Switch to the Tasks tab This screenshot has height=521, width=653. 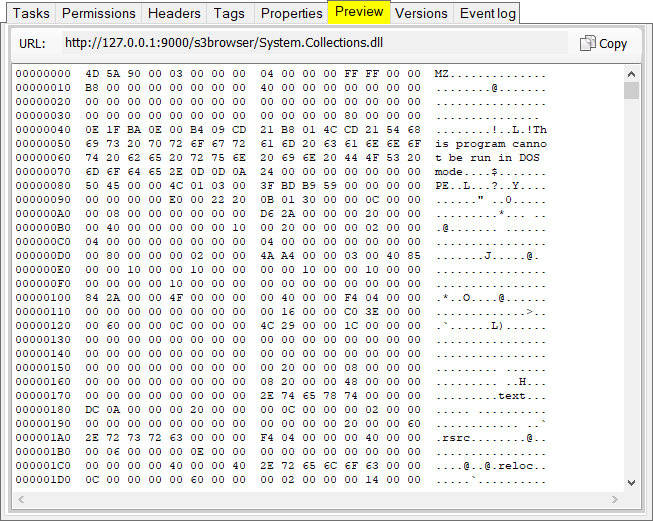[x=31, y=14]
